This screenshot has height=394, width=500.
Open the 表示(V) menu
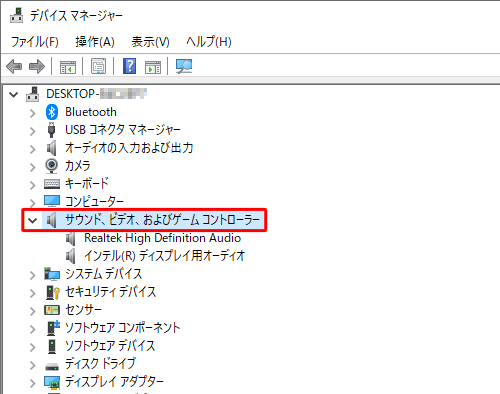[150, 42]
